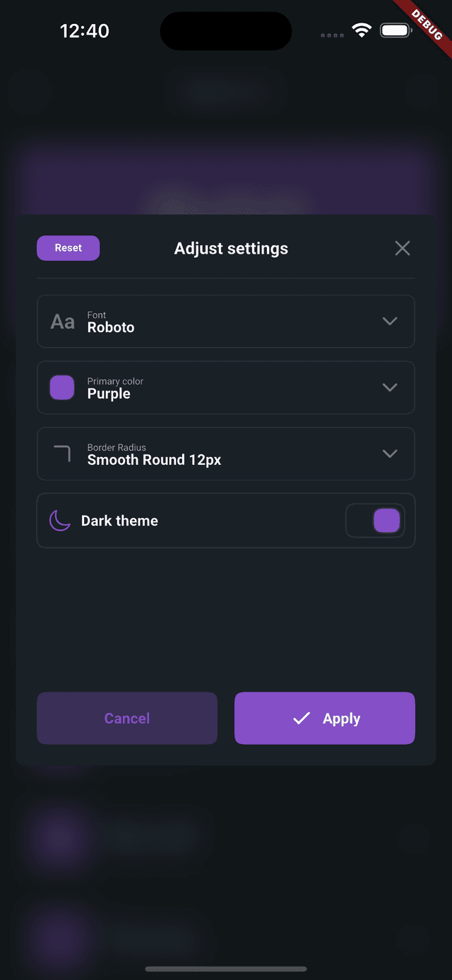Viewport: 452px width, 980px height.
Task: Click the Aa font icon
Action: tap(62, 322)
